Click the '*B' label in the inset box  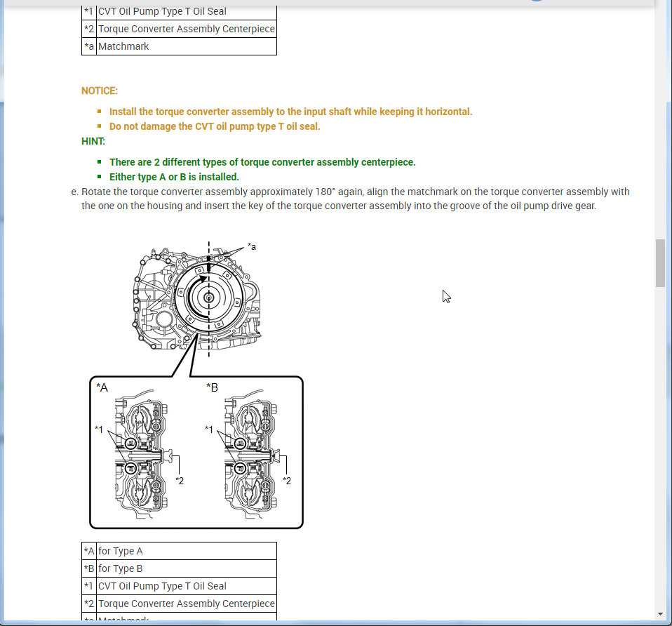[212, 387]
